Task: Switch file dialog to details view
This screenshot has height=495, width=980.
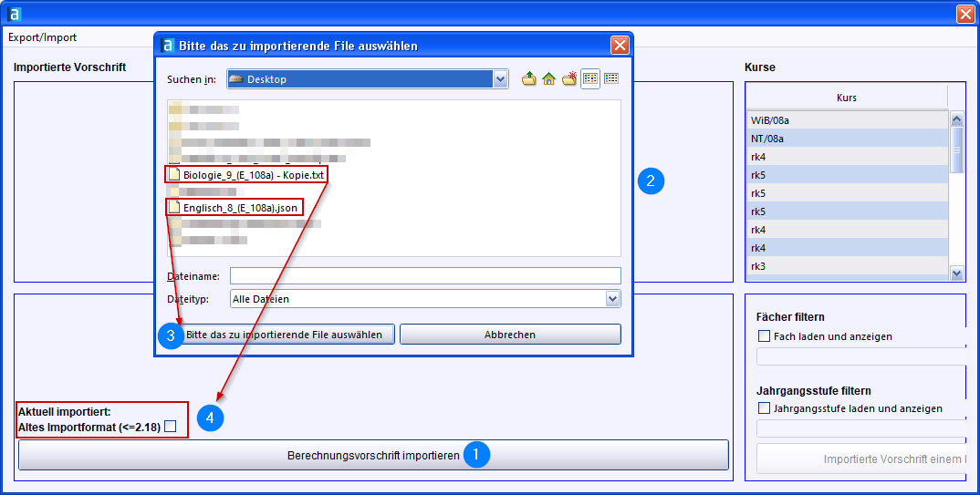Action: (x=611, y=78)
